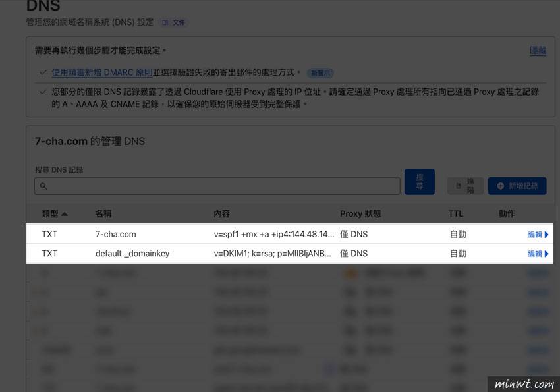Sort records by the 類型 column arrow

[65, 214]
